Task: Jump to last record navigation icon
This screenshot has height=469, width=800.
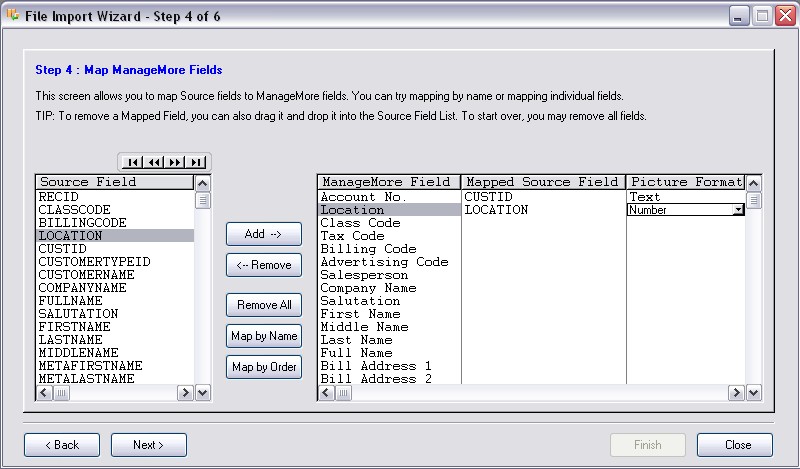Action: (196, 162)
